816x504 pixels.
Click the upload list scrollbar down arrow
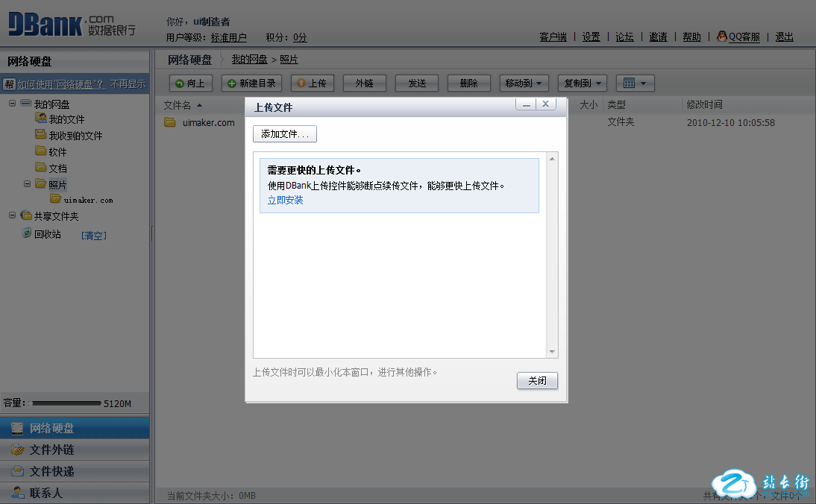(x=552, y=352)
